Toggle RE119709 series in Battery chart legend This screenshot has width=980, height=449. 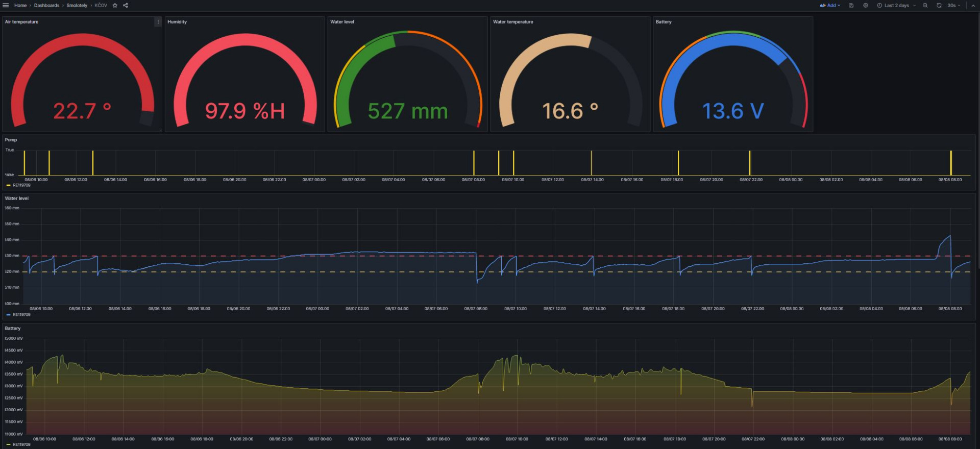[x=21, y=445]
